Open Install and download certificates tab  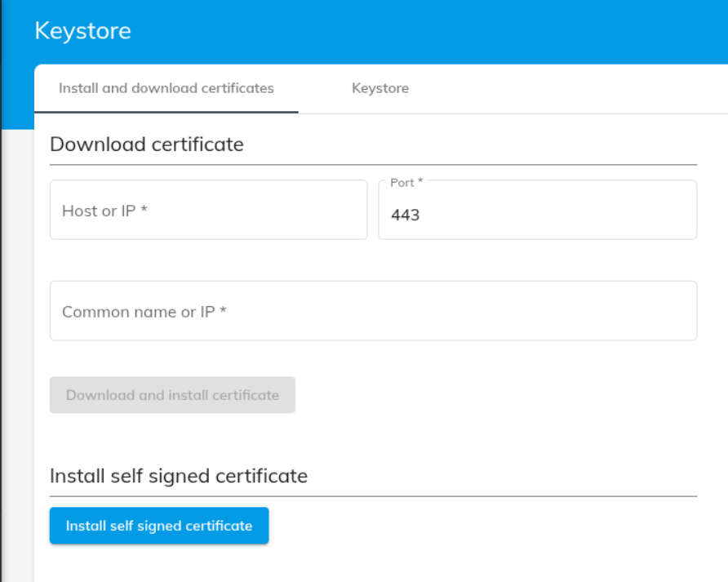pos(166,88)
